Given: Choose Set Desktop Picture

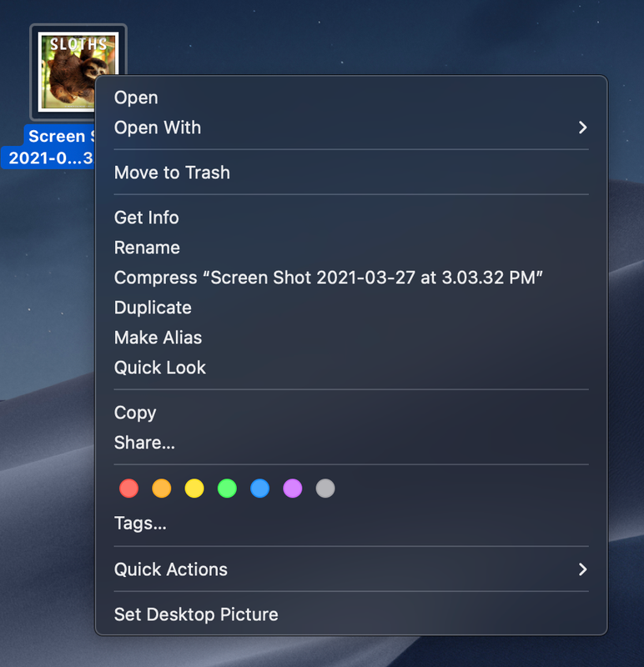Looking at the screenshot, I should point(196,614).
